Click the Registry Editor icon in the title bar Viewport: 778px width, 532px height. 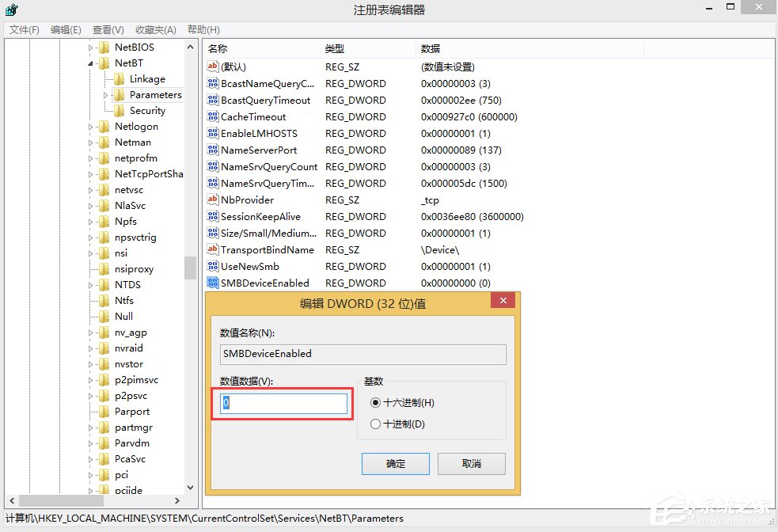pos(9,9)
